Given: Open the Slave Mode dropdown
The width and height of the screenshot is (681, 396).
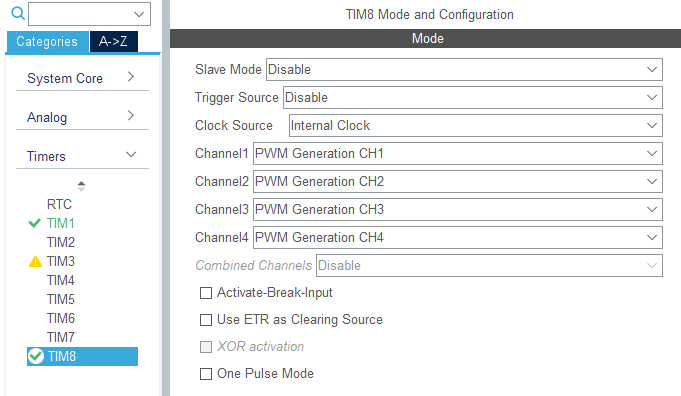Looking at the screenshot, I should pyautogui.click(x=464, y=69).
